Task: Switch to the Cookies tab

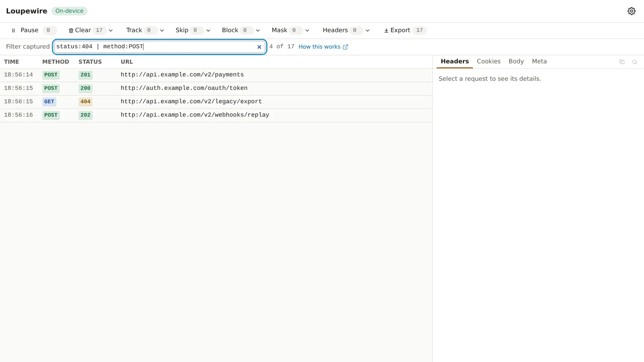Action: 489,61
